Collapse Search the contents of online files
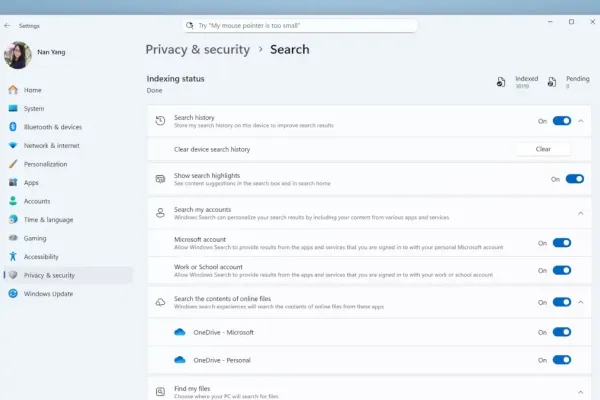Image resolution: width=600 pixels, height=400 pixels. [581, 302]
